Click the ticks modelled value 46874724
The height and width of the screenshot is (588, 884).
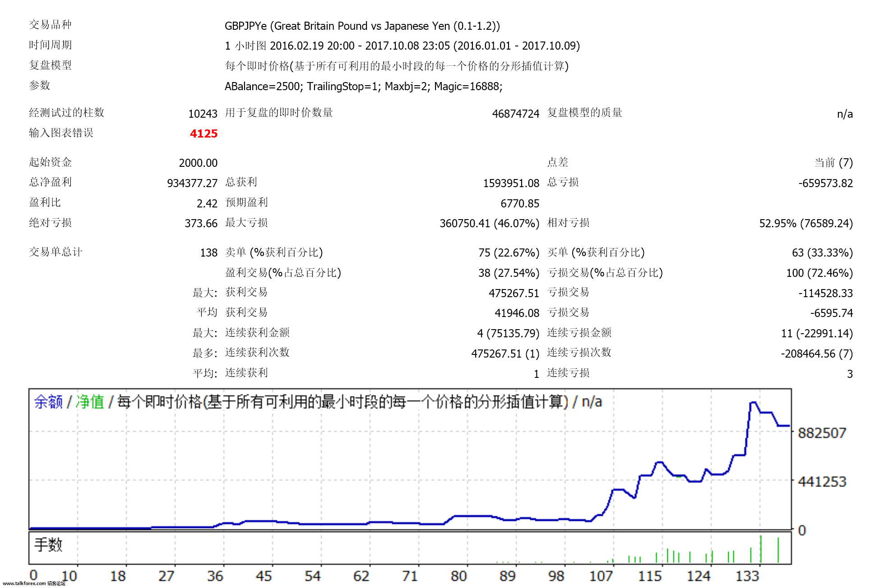(515, 114)
